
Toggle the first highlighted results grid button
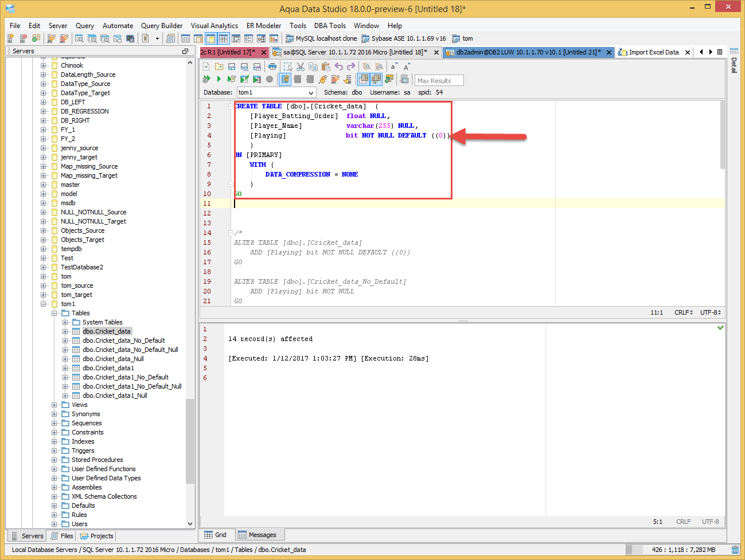tap(364, 79)
